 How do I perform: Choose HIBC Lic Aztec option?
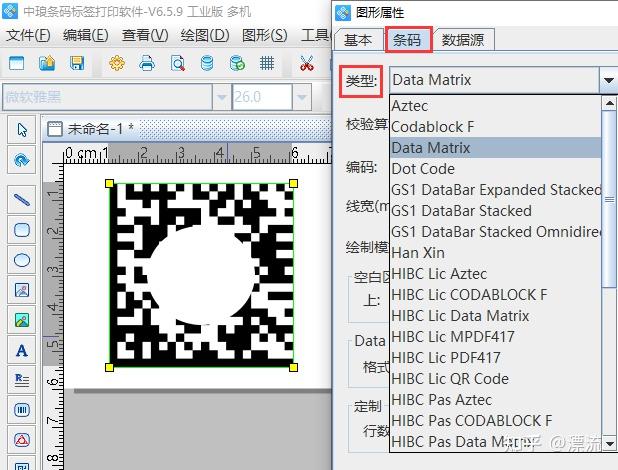495,274
